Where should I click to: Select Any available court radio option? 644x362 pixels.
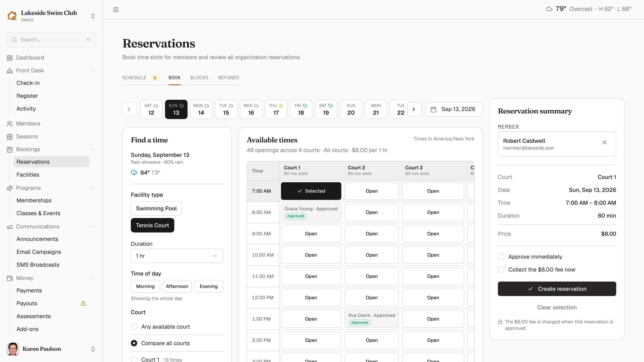134,327
